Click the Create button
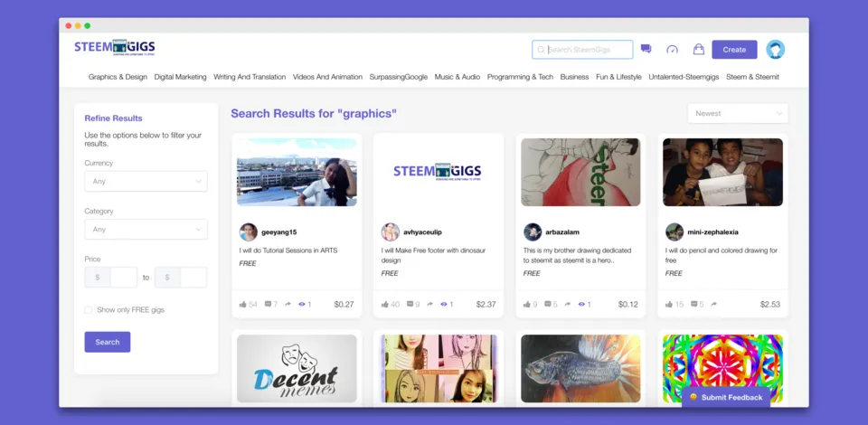This screenshot has height=425, width=868. coord(734,49)
